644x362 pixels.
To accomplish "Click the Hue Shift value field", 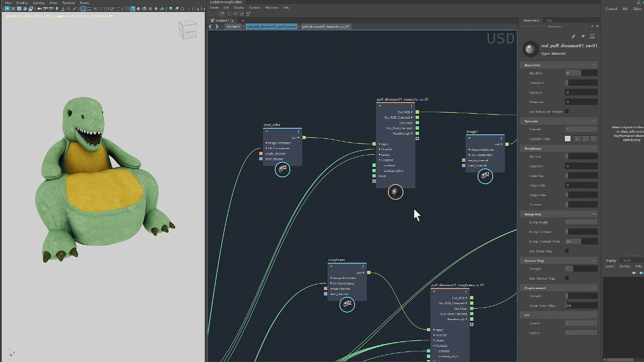I will pos(581,73).
